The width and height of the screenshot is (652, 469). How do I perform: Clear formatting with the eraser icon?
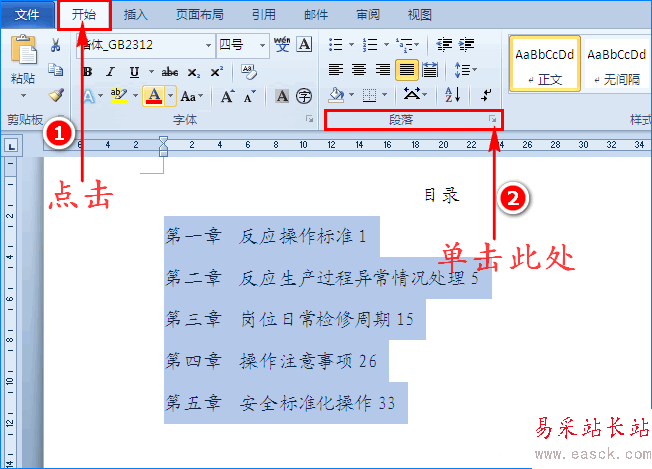coord(249,72)
